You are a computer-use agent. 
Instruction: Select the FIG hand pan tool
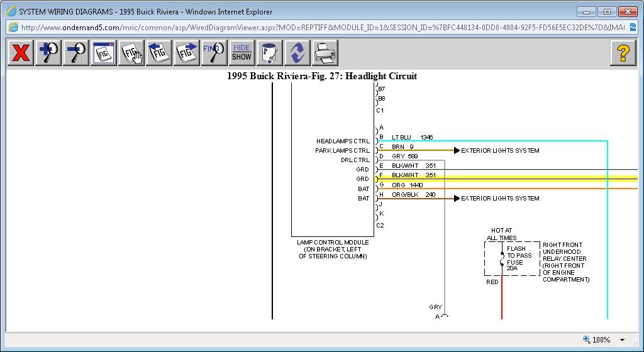[131, 53]
